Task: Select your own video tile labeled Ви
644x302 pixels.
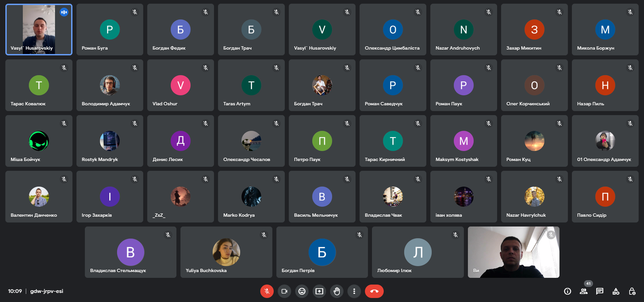Action: point(513,252)
